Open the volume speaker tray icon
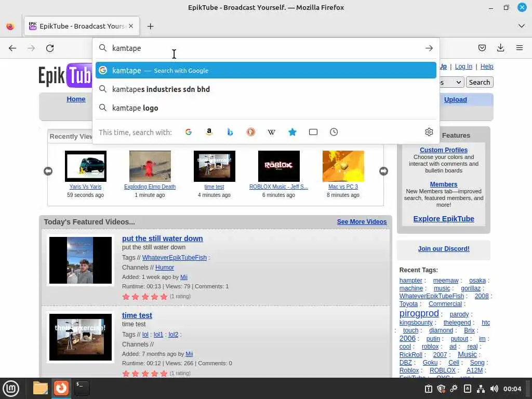Screen dimensions: 532x399 (495, 389)
